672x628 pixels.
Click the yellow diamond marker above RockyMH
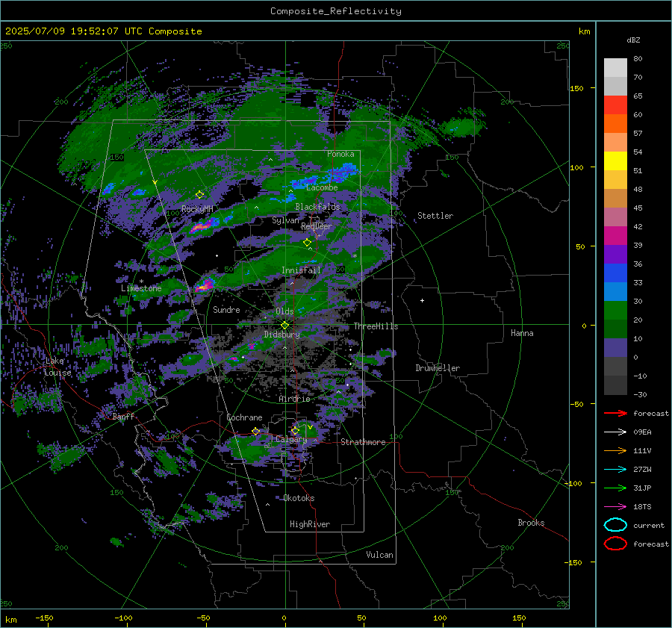click(x=199, y=195)
